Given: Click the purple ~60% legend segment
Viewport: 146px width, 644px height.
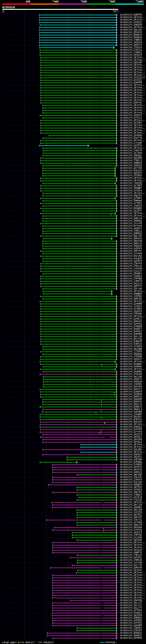Looking at the screenshot, I should click(73, 4).
